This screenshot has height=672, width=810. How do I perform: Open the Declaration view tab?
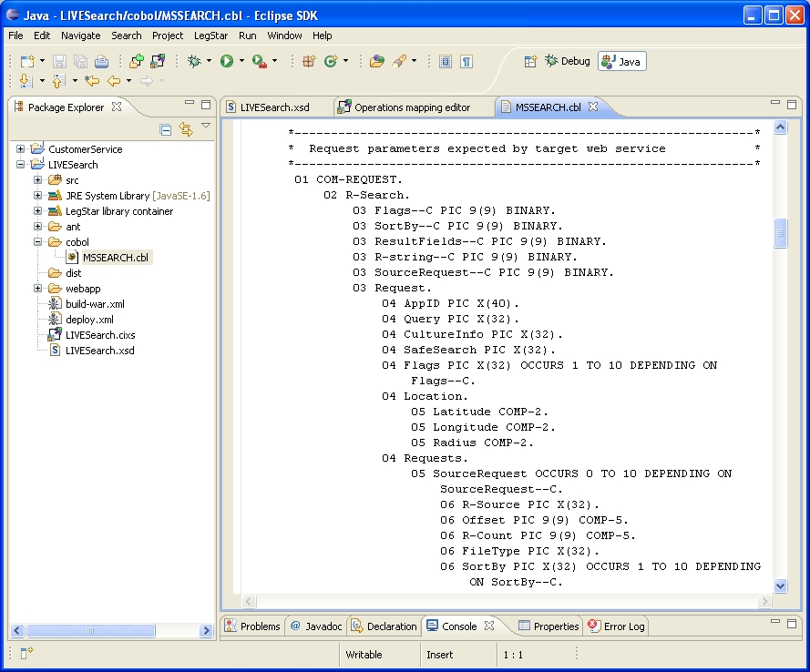(x=384, y=626)
